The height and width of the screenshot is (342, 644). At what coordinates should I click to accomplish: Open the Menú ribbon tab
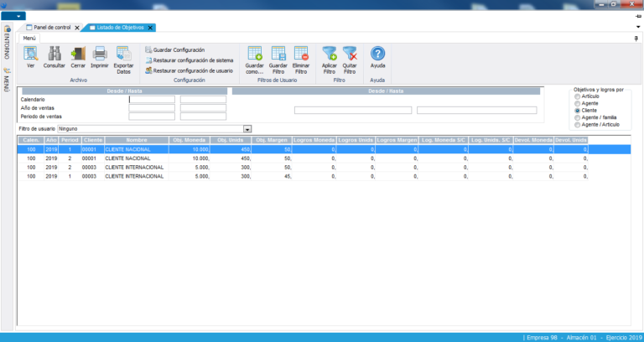tap(29, 38)
